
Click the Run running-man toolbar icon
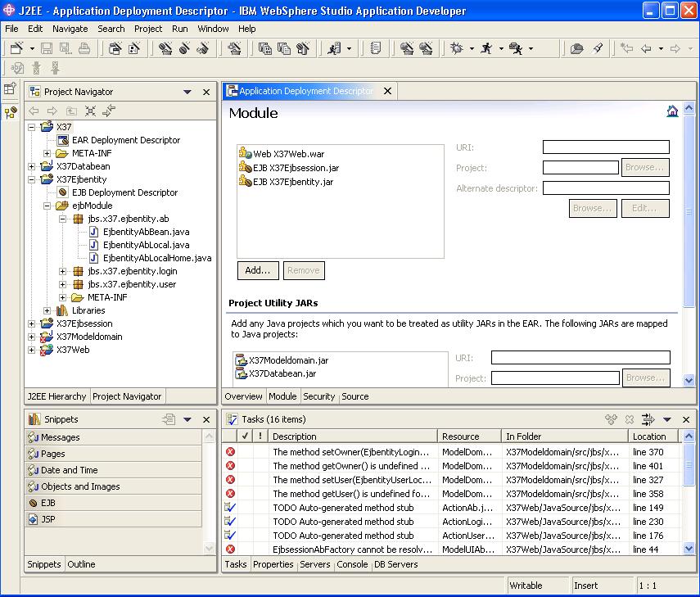[486, 48]
